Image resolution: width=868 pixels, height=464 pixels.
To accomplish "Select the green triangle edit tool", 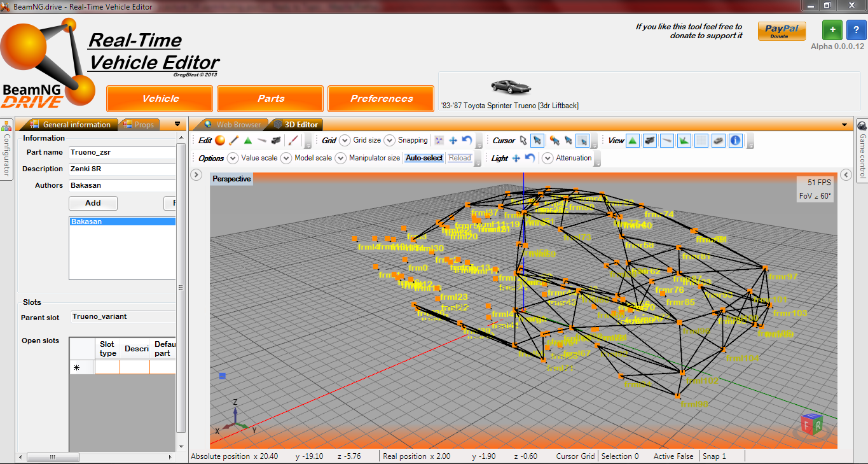I will pos(248,141).
